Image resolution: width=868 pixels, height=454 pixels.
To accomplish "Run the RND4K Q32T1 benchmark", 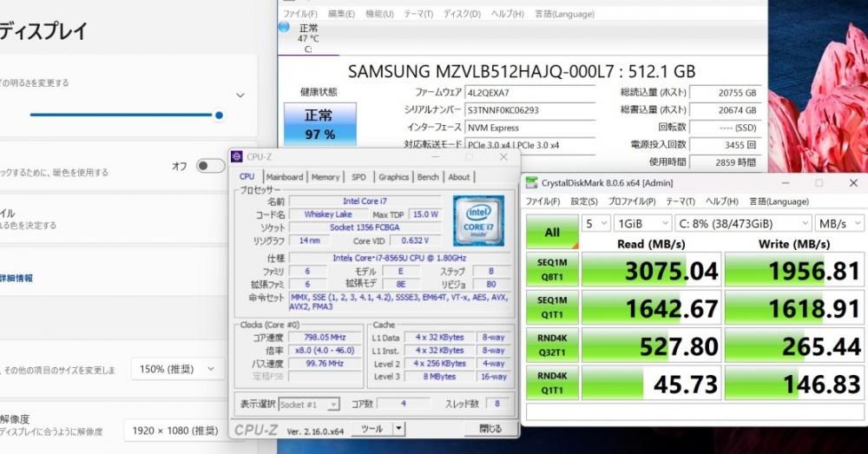I will (x=552, y=345).
